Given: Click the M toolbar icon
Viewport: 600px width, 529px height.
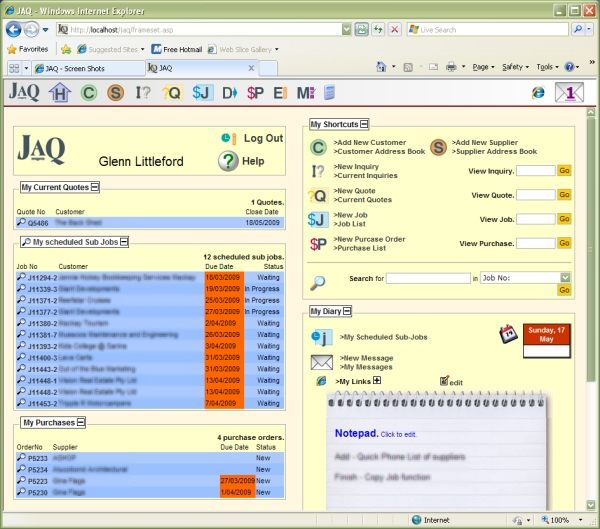Looking at the screenshot, I should pos(305,93).
